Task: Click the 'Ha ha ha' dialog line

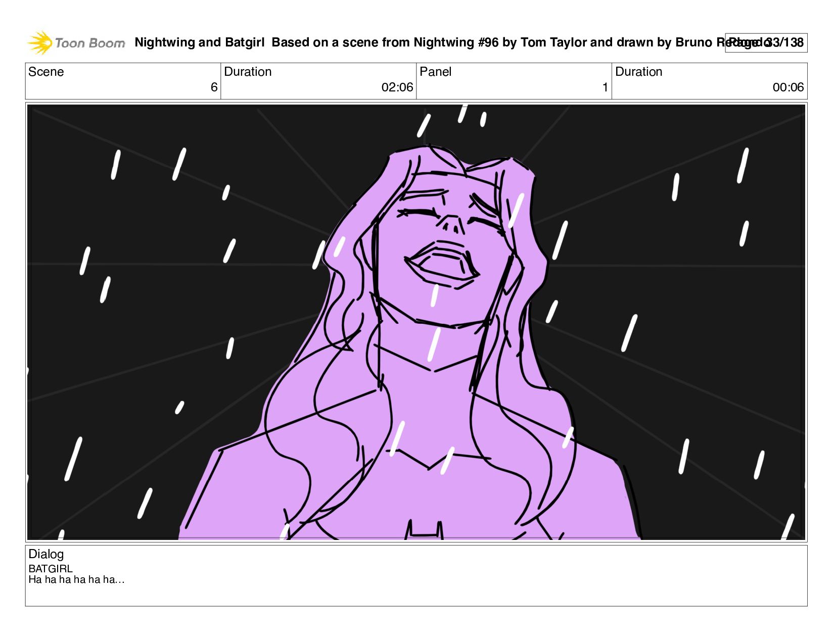Action: pos(76,580)
